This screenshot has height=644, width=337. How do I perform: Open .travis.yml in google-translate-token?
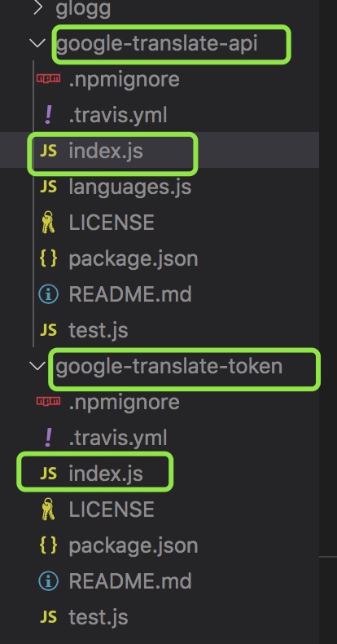[x=118, y=439]
